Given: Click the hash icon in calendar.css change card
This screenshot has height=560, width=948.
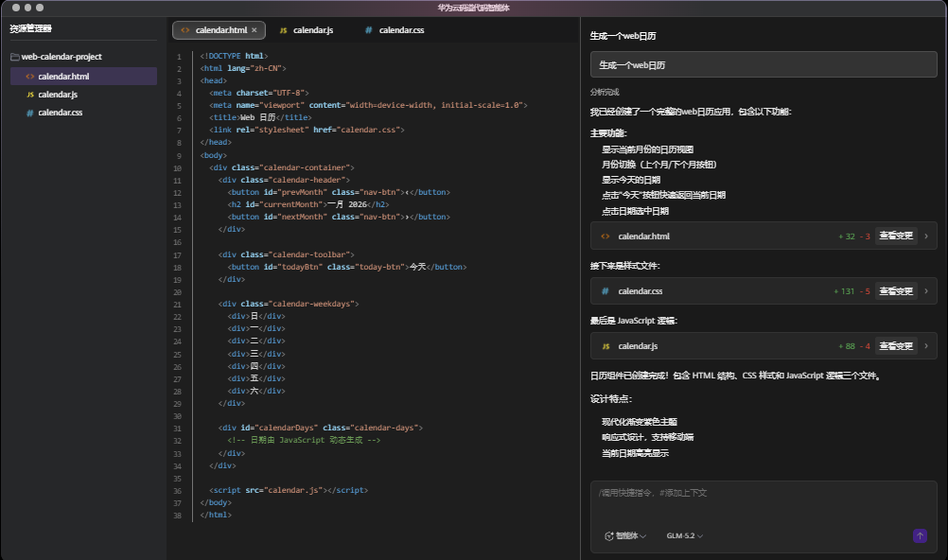Looking at the screenshot, I should [606, 291].
